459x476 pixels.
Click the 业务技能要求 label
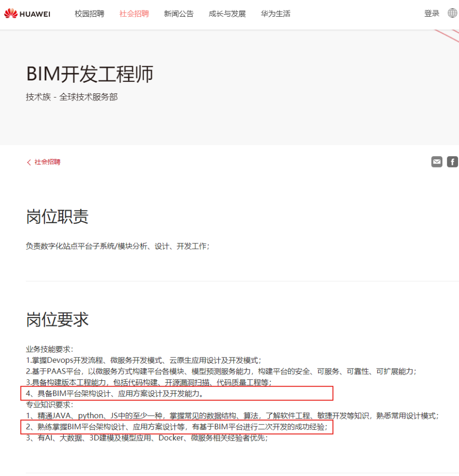tap(49, 349)
